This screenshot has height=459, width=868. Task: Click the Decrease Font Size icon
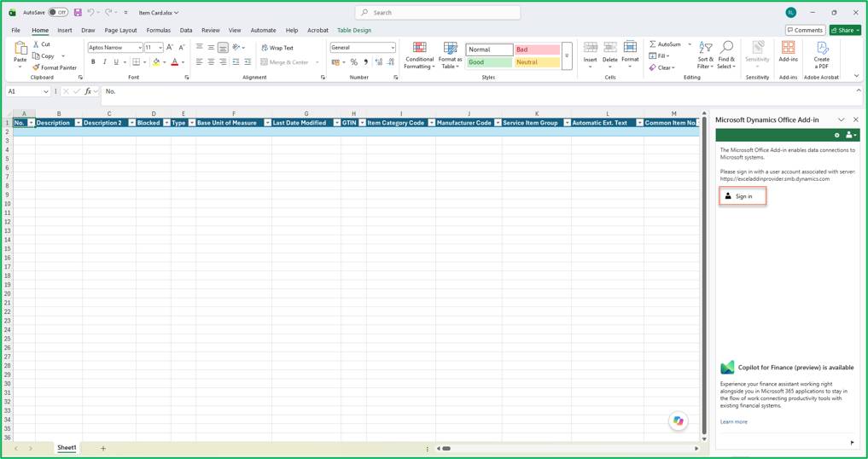point(182,48)
